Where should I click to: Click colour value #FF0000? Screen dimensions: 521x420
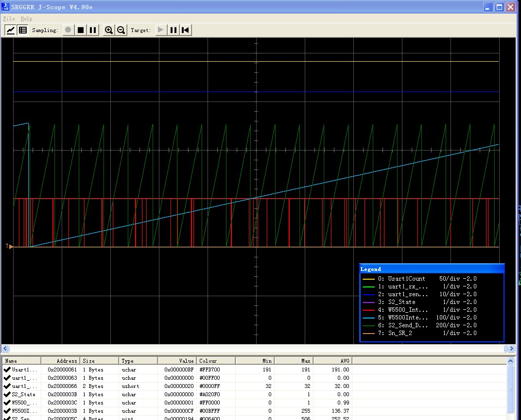[x=209, y=403]
